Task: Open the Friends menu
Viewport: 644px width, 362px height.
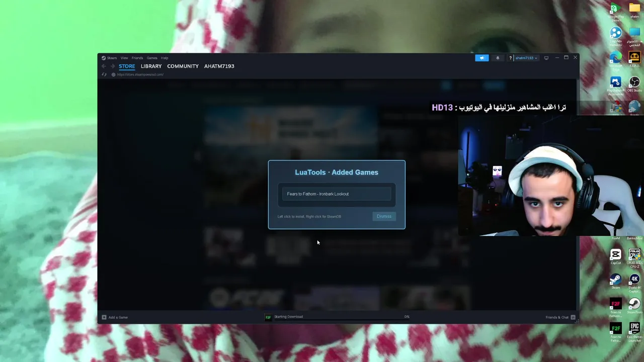Action: coord(137,58)
